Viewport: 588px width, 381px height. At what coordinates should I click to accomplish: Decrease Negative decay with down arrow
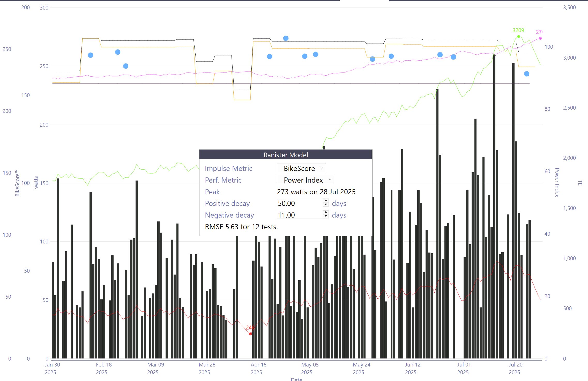[x=326, y=217]
